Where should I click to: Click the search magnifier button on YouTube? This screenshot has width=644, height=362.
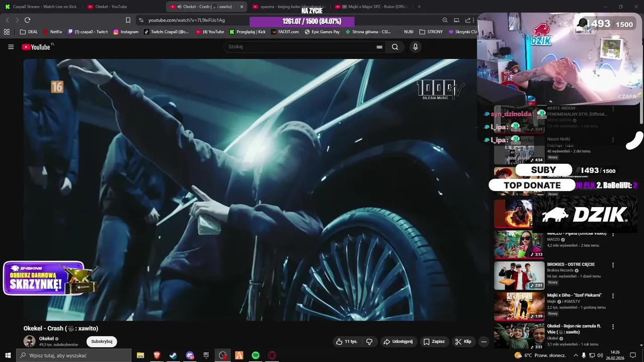(395, 47)
